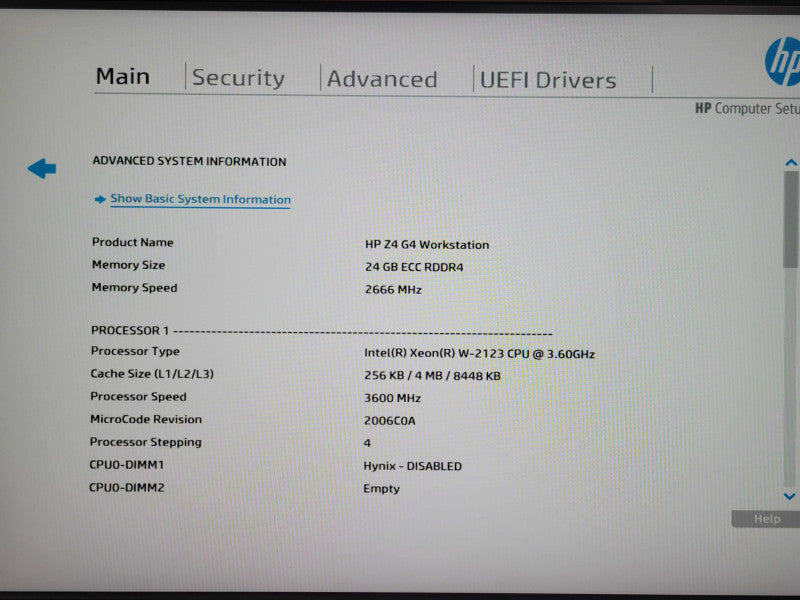Select the MicroCode Revision label
Screen dimensions: 800x600
(x=146, y=419)
